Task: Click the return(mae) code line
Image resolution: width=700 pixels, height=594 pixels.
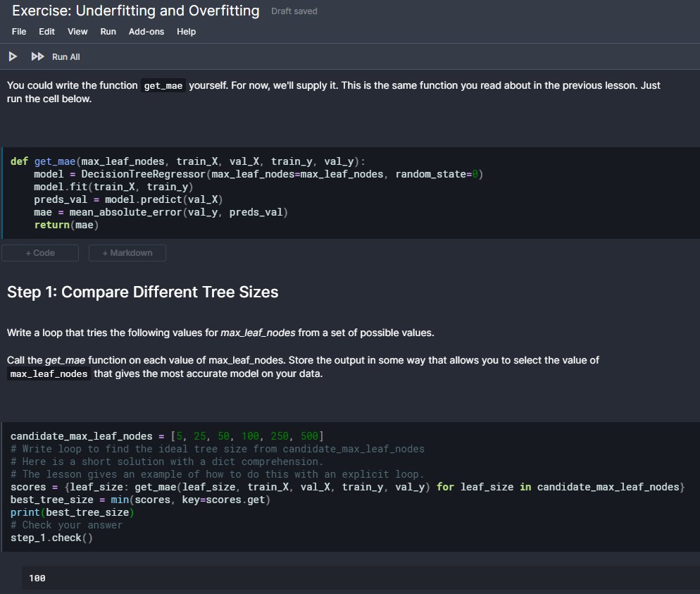Action: pyautogui.click(x=66, y=225)
